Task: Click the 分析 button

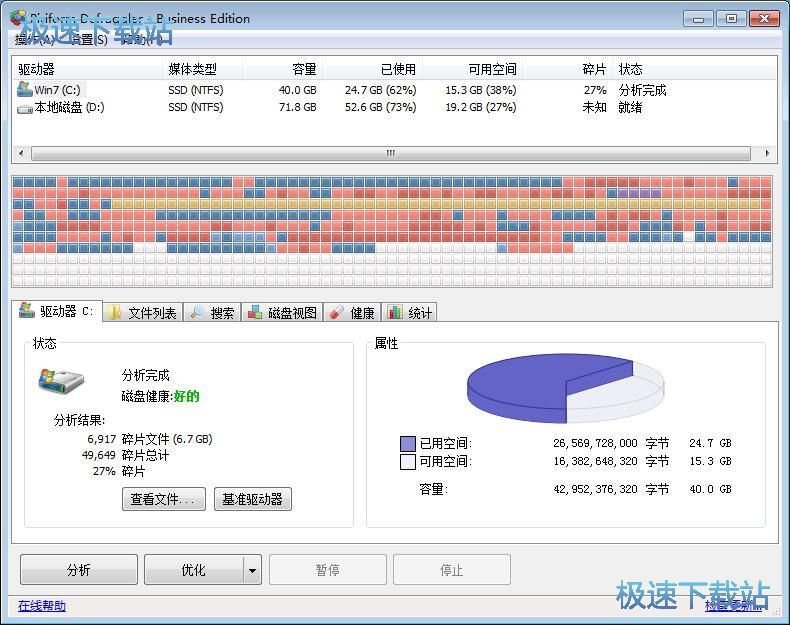Action: [79, 570]
